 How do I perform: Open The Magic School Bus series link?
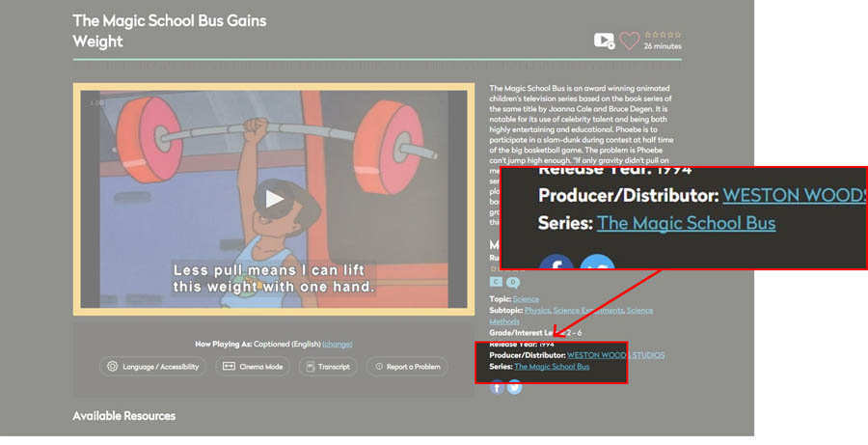tap(552, 366)
